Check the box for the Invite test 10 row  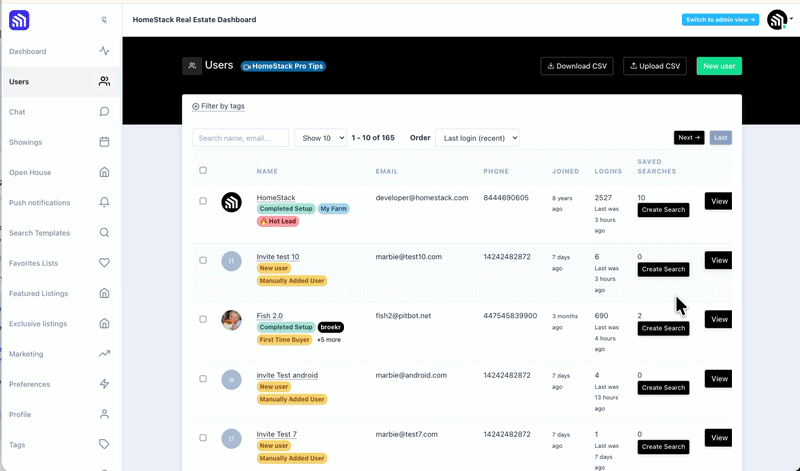click(x=203, y=260)
